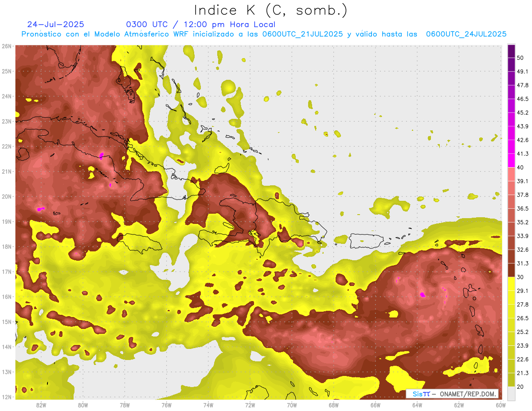Click the colorbar value '36.5'
532x411 pixels.
point(523,208)
